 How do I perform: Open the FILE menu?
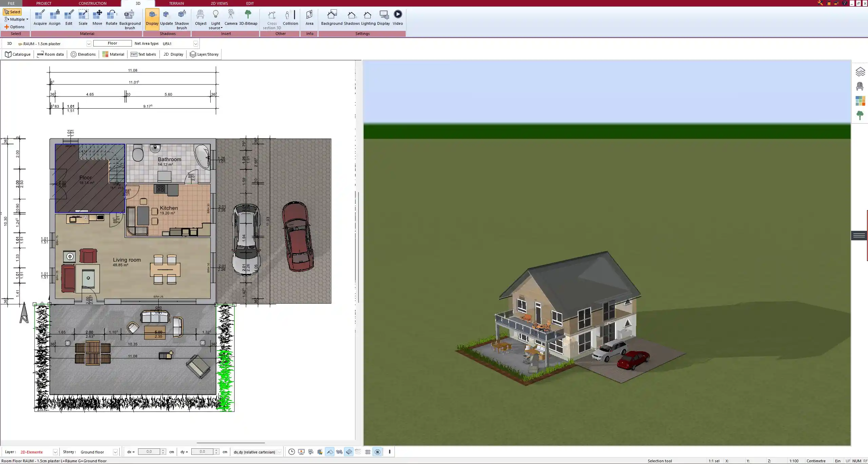[x=11, y=3]
